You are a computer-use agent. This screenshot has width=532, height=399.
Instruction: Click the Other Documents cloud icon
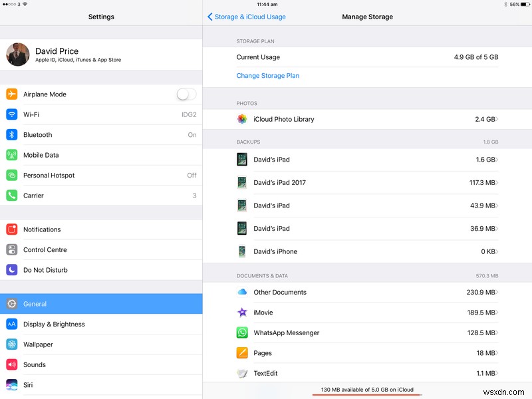pyautogui.click(x=242, y=292)
